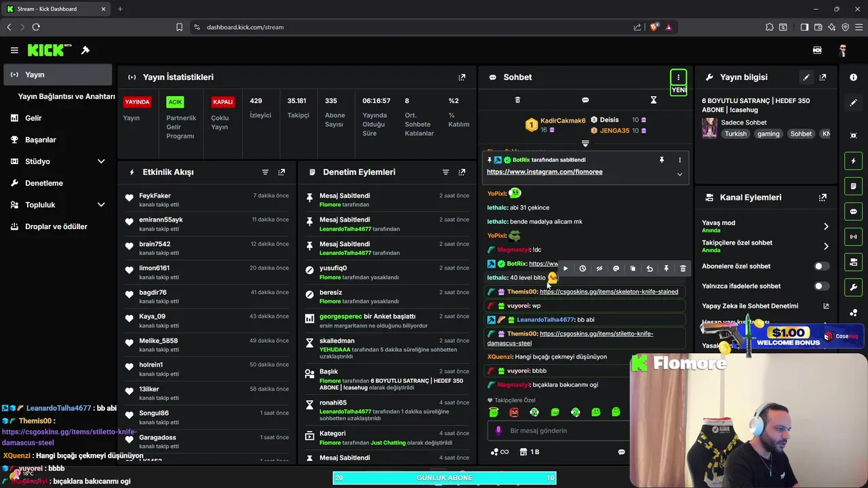Open Denetim Eylemleri filter icon
Viewport: 868px width, 488px height.
click(446, 172)
